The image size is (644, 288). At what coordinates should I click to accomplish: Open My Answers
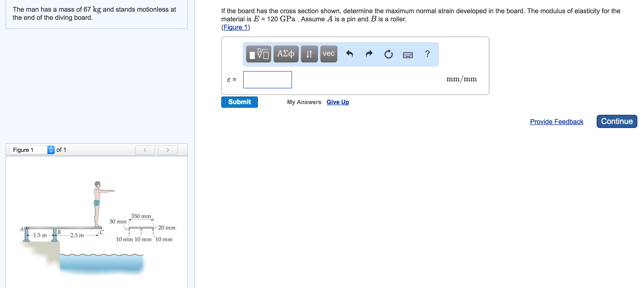click(x=304, y=102)
